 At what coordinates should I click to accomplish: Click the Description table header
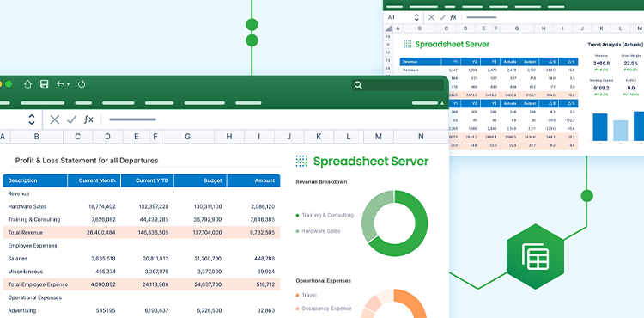(x=35, y=180)
